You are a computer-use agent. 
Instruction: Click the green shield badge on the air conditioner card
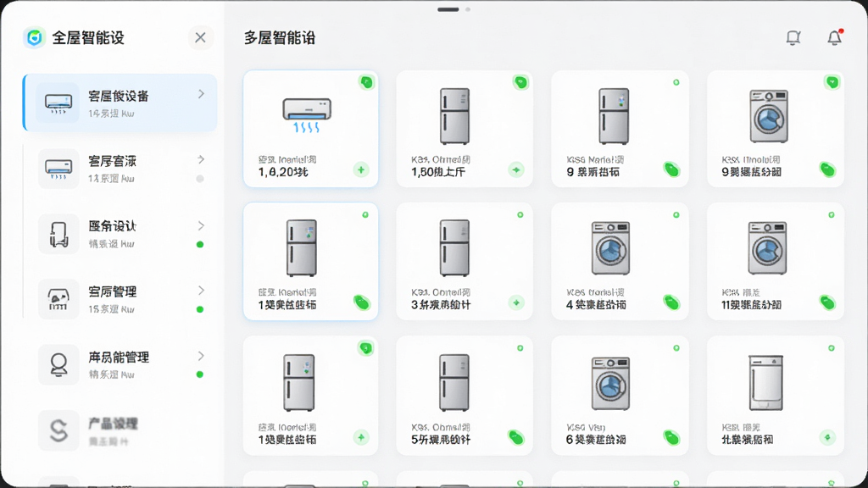366,82
